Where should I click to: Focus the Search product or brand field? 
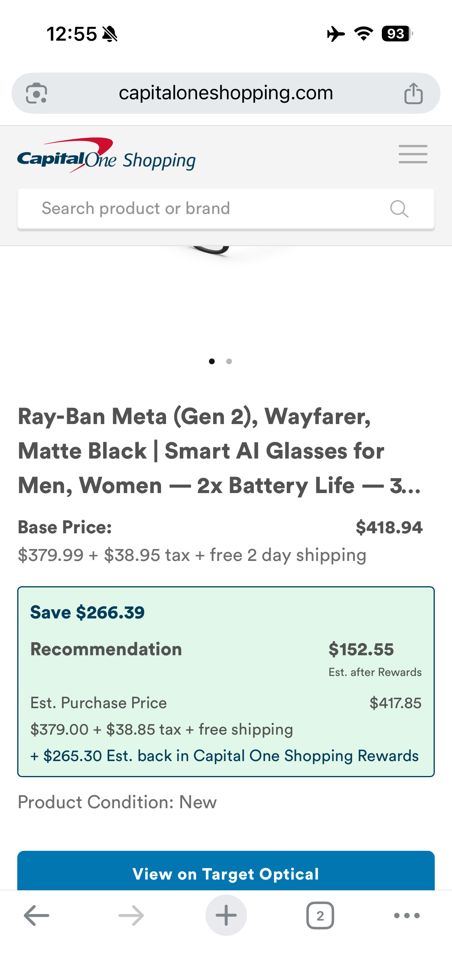click(207, 209)
